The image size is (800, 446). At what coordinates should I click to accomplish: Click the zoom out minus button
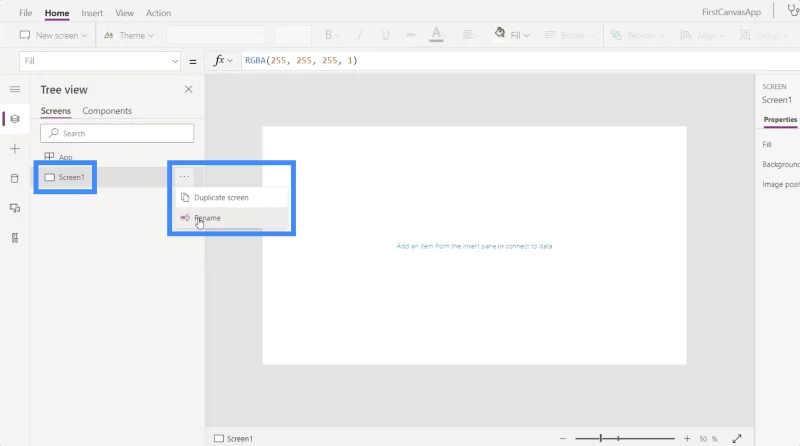[x=563, y=438]
